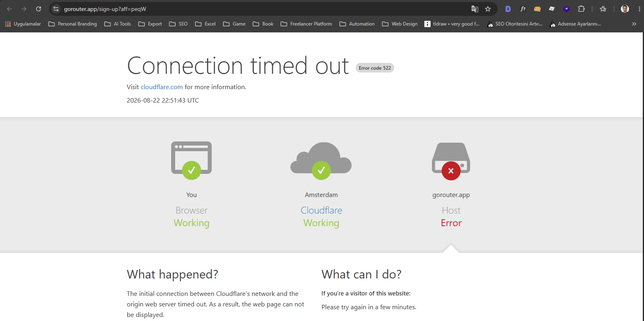Click the Cloudflare cloud status icon
Image resolution: width=644 pixels, height=321 pixels.
point(321,160)
